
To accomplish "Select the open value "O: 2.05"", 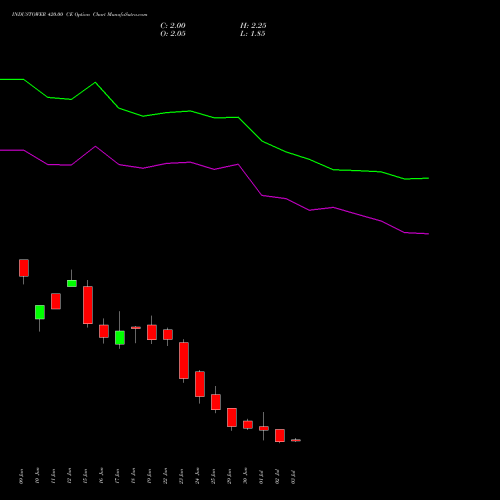I will pyautogui.click(x=173, y=33).
